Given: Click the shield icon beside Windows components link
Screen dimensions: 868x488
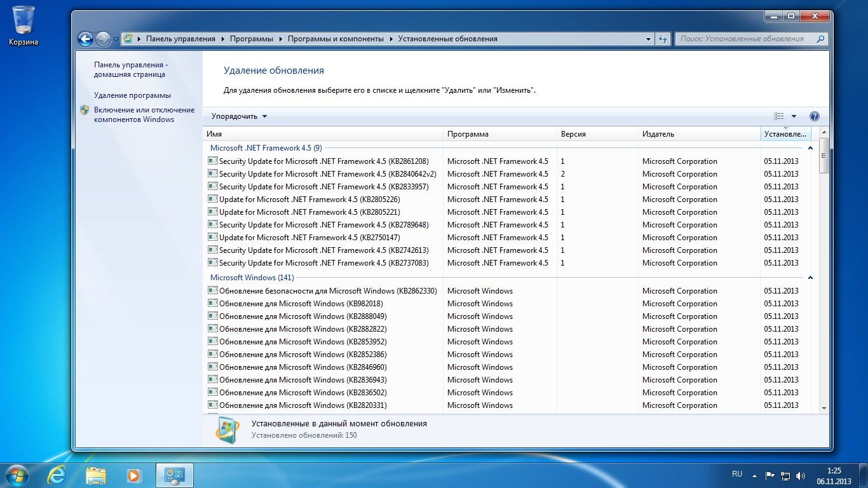Looking at the screenshot, I should 85,110.
